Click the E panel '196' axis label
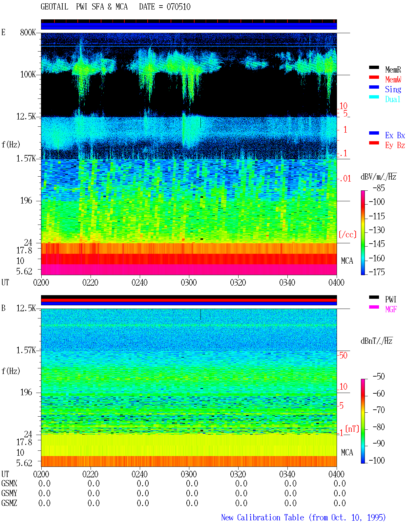Image resolution: width=420 pixels, height=523 pixels. (26, 201)
